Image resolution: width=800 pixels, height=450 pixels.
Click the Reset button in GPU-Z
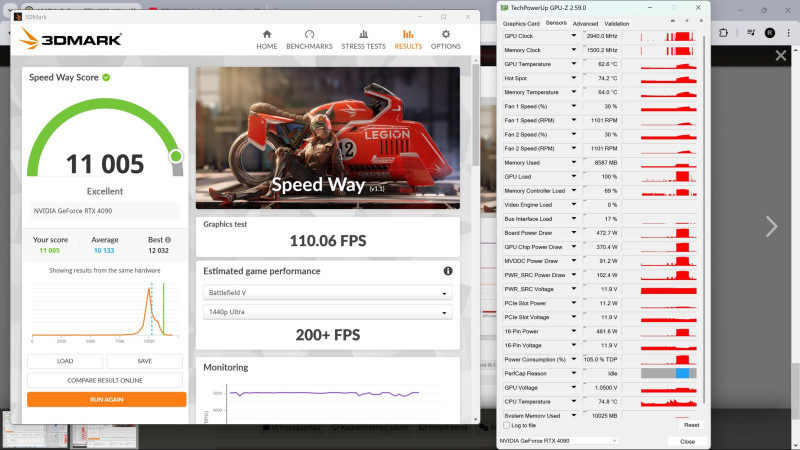coord(691,425)
